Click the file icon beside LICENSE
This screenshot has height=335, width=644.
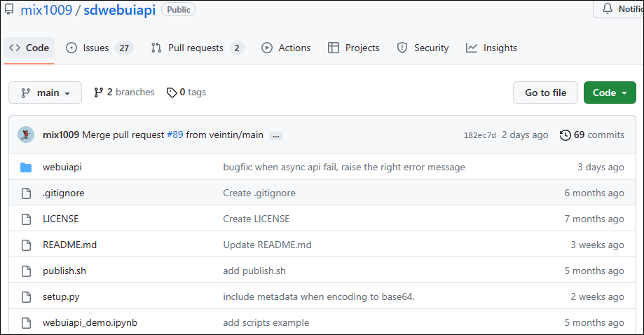(26, 219)
